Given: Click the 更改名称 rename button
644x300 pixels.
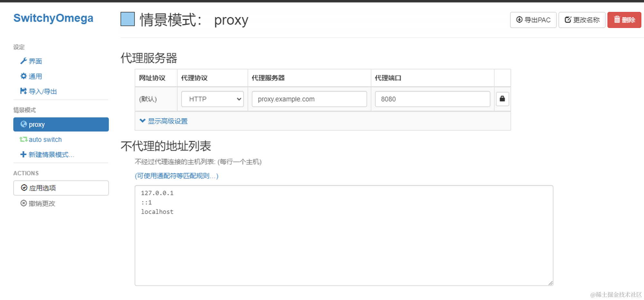Looking at the screenshot, I should tap(582, 20).
